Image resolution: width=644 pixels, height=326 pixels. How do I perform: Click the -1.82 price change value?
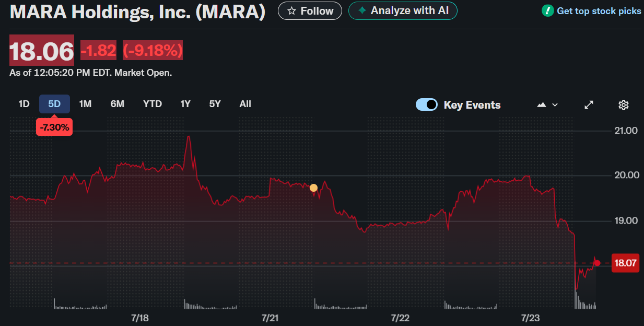(98, 51)
